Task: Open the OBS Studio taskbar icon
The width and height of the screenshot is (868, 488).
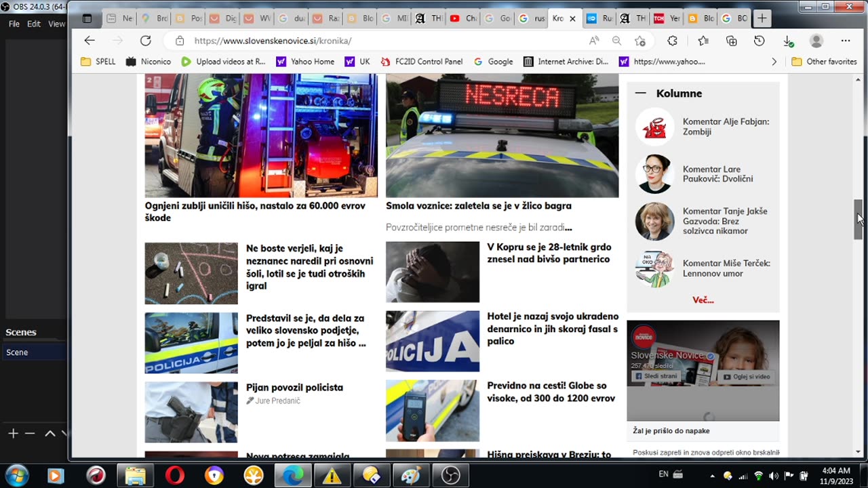Action: [x=450, y=476]
